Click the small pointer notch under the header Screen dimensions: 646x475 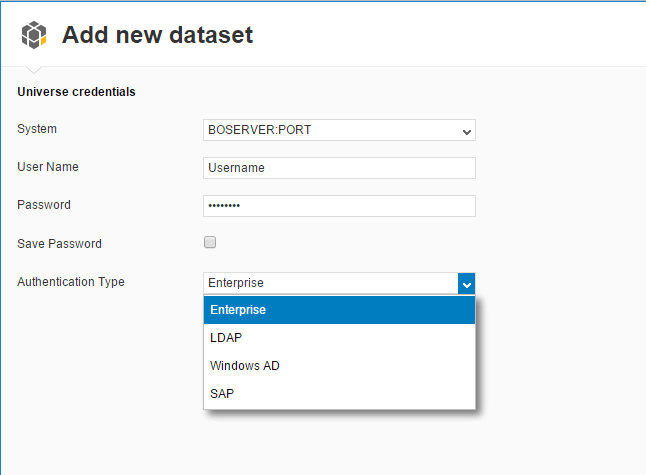coord(34,70)
